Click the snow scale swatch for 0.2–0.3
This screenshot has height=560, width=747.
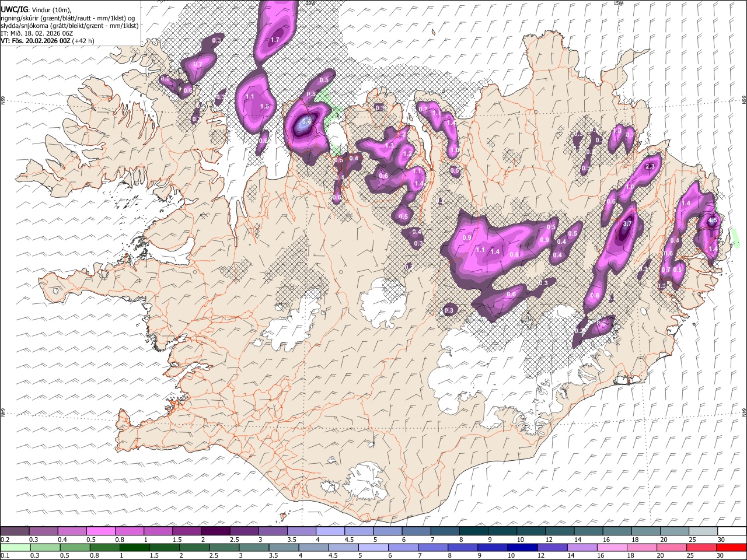[15, 531]
